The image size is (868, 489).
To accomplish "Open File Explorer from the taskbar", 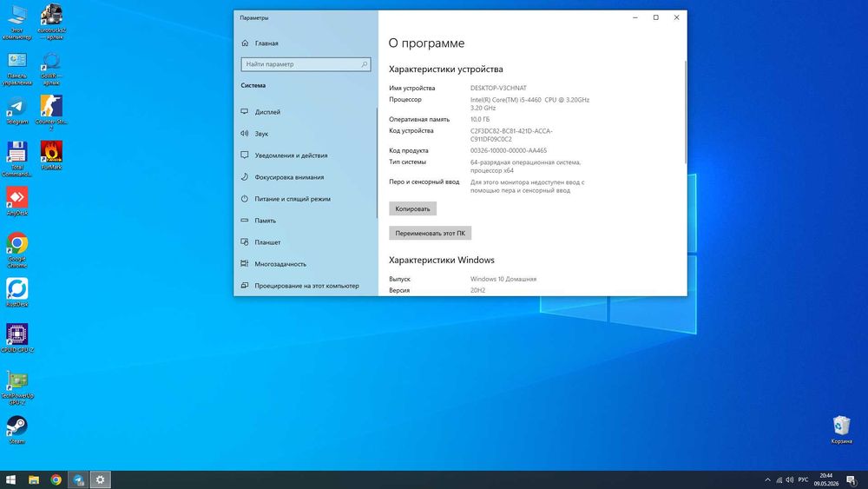I will [34, 479].
